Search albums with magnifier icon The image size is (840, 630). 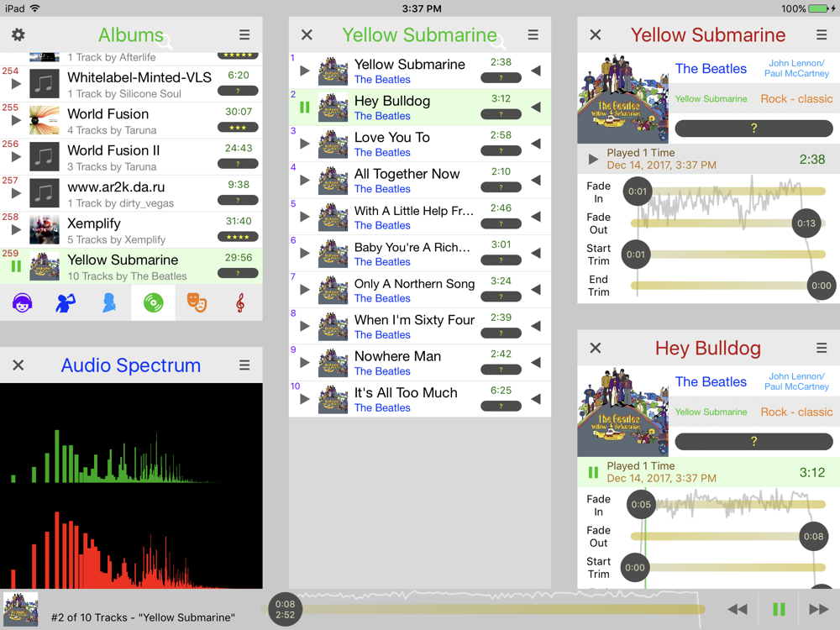point(165,40)
